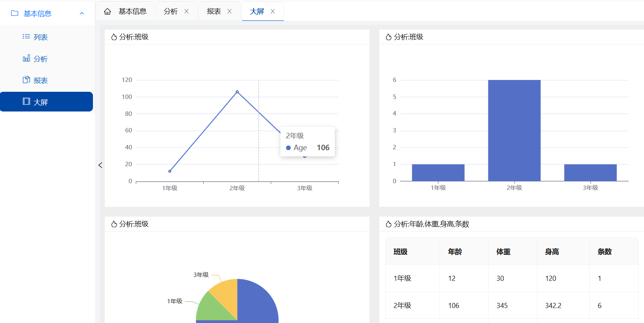Viewport: 644px width, 323px height.
Task: Click the list icon next to 列表
Action: point(26,37)
